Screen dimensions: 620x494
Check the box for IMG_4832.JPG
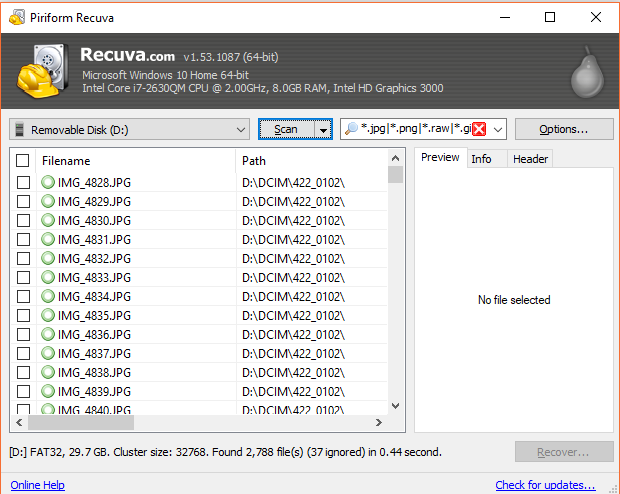(23, 258)
